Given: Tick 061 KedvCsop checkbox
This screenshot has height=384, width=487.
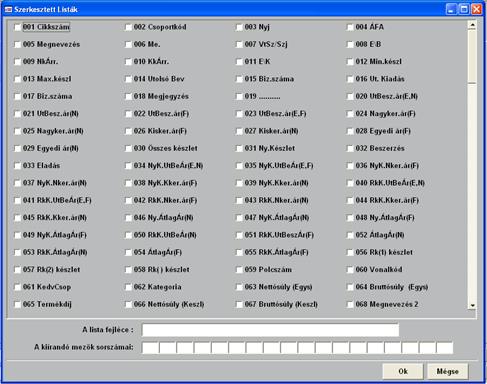Looking at the screenshot, I should [17, 287].
